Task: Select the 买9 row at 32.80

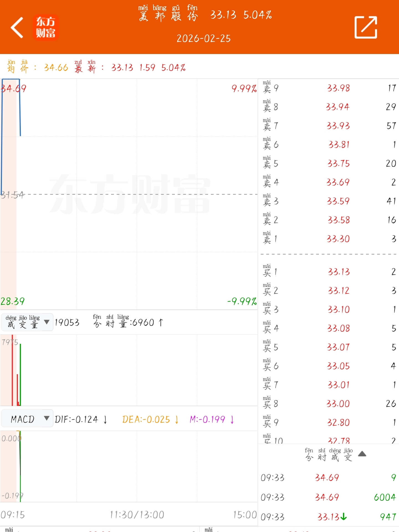Action: [329, 423]
